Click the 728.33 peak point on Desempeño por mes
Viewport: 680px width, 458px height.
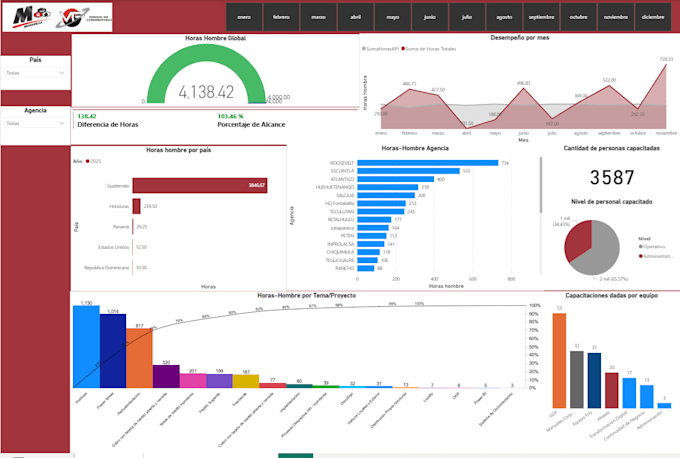point(666,65)
